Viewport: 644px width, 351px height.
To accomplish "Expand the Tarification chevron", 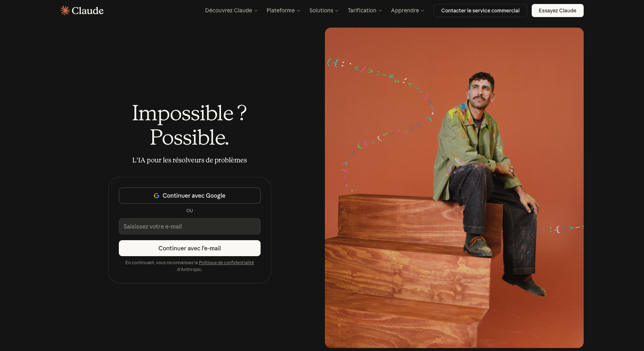I will pos(380,11).
